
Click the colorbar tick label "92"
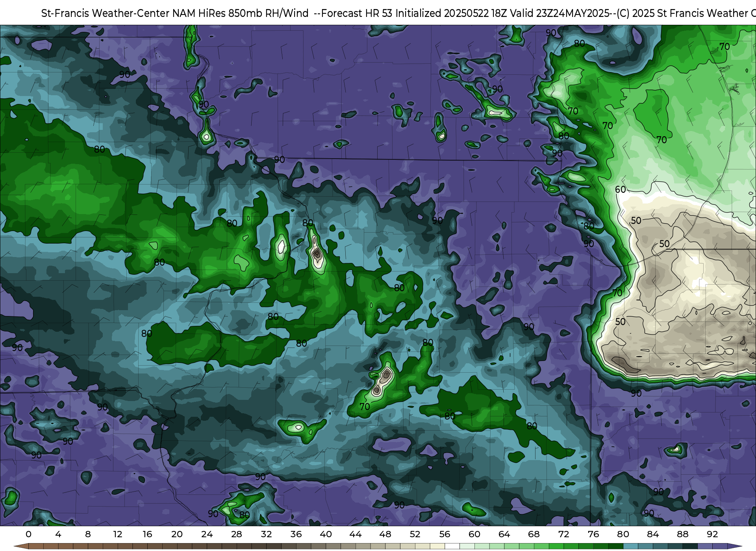point(712,534)
